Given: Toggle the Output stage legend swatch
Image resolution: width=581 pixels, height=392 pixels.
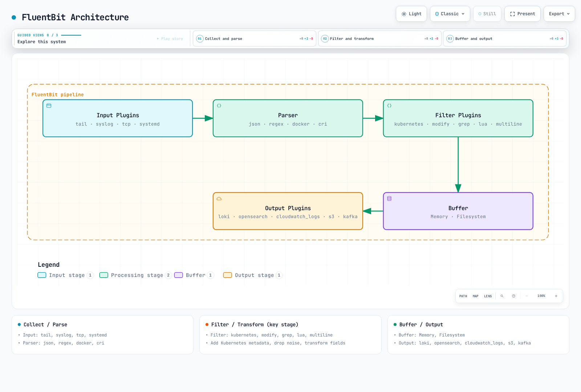Looking at the screenshot, I should point(228,275).
